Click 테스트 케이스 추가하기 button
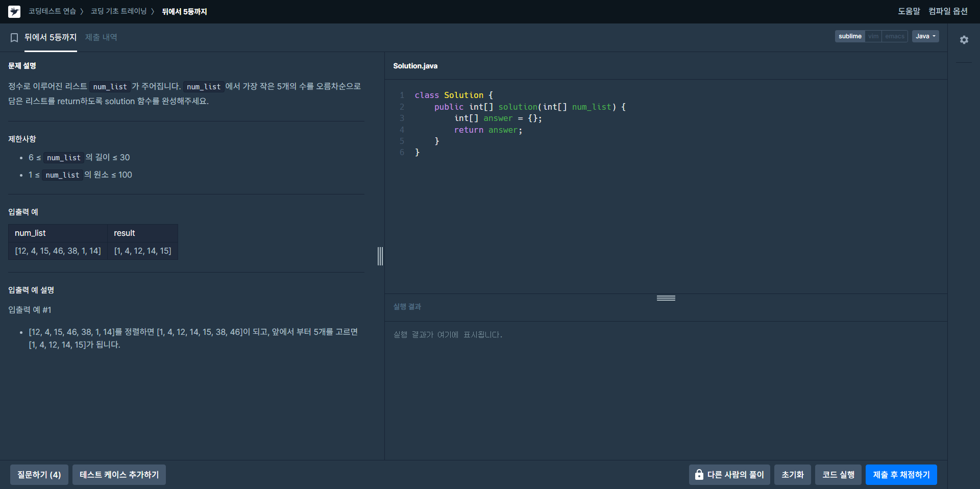Image resolution: width=980 pixels, height=489 pixels. coord(119,475)
